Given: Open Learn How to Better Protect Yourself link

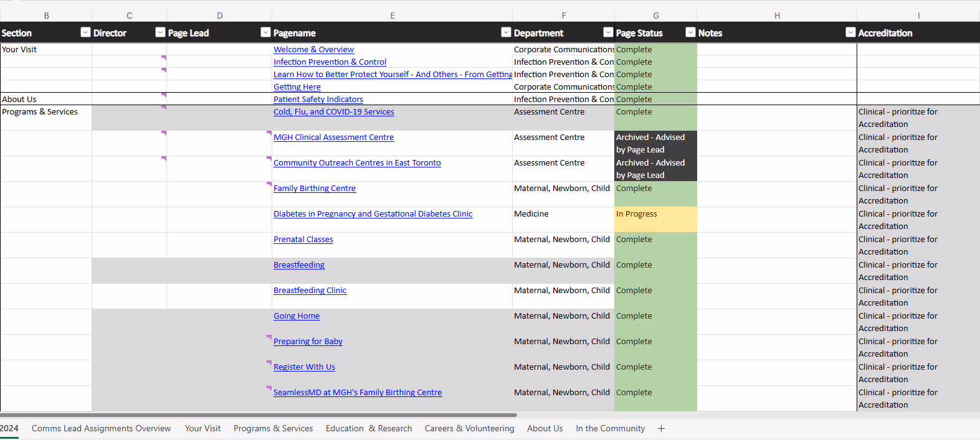Looking at the screenshot, I should point(392,74).
